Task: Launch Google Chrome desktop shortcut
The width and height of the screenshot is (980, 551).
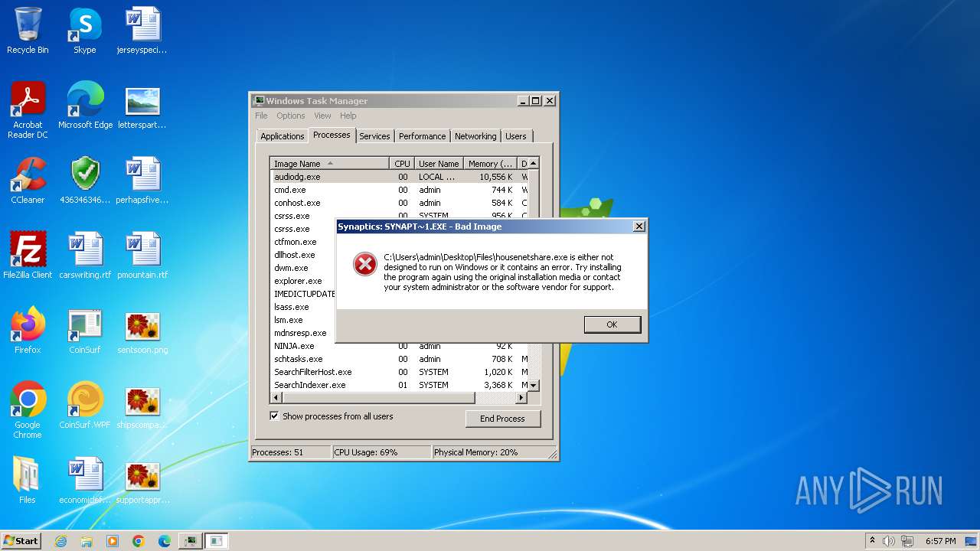Action: pos(28,410)
